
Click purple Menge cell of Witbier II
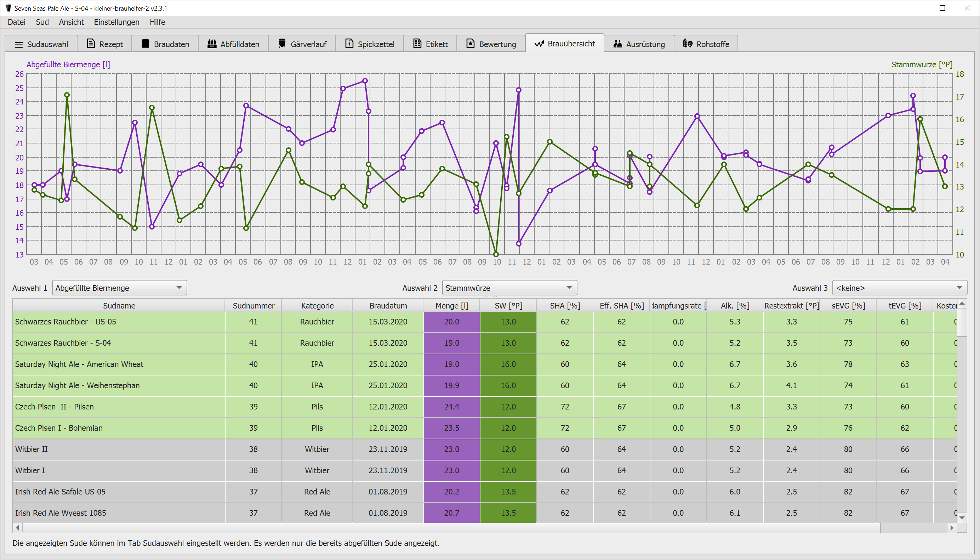click(x=451, y=449)
